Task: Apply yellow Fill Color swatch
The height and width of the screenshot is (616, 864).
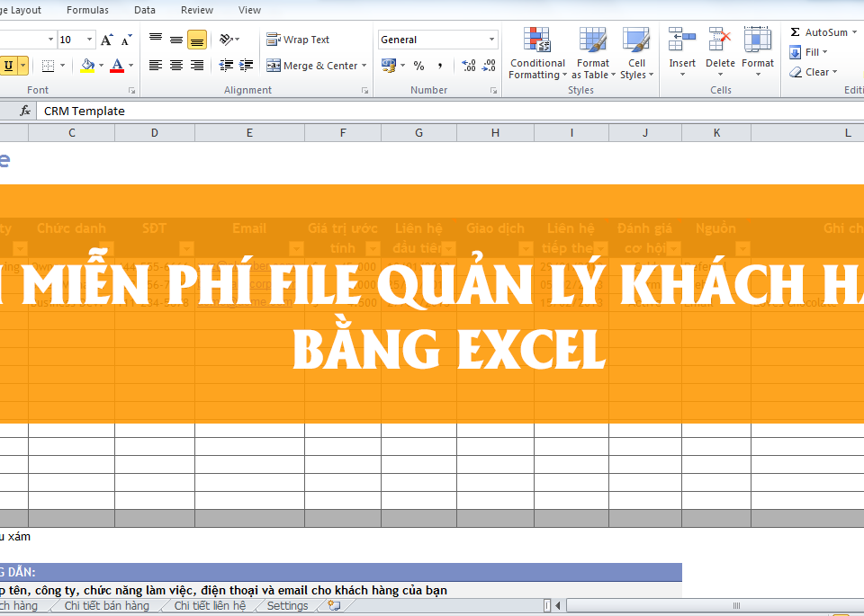Action: pyautogui.click(x=87, y=66)
